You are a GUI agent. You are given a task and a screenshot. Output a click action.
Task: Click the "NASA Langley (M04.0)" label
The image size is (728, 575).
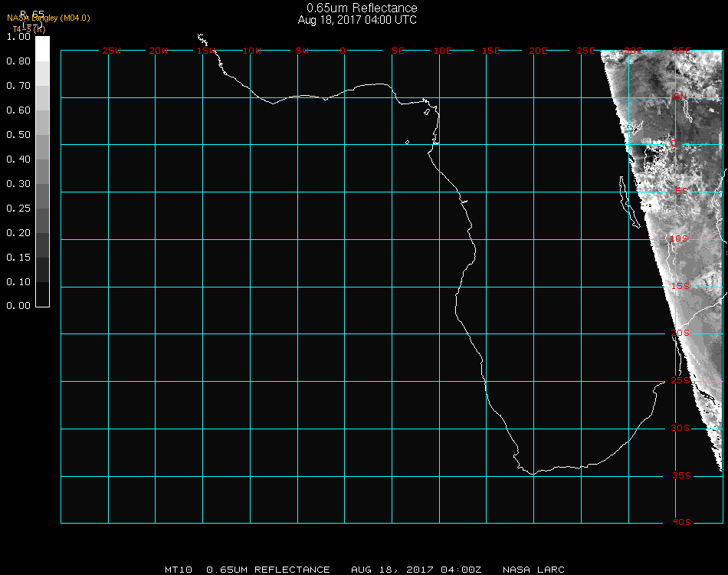pos(48,18)
